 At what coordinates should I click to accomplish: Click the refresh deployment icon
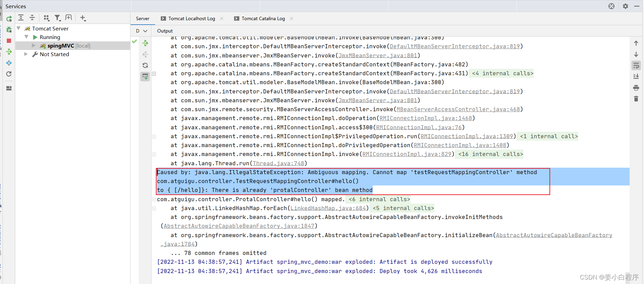click(145, 65)
